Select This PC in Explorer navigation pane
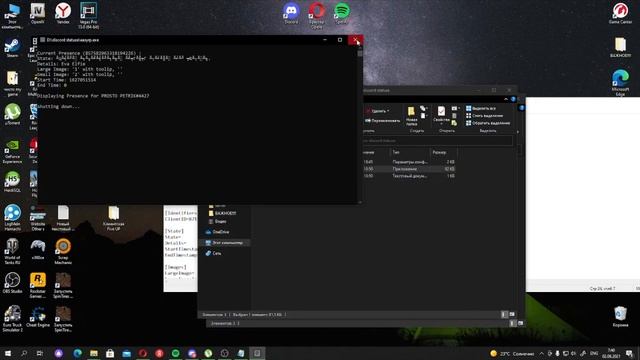Screen dimensions: 640x360 point(224,242)
